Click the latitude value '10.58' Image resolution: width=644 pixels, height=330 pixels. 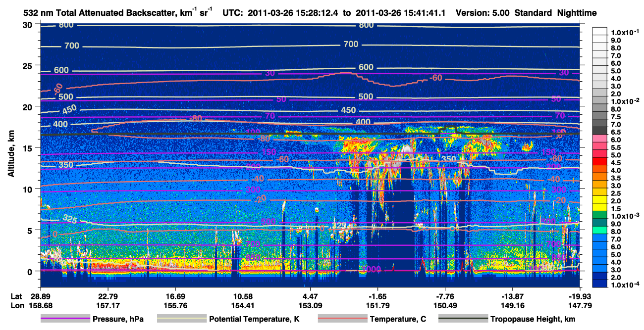[x=243, y=296]
